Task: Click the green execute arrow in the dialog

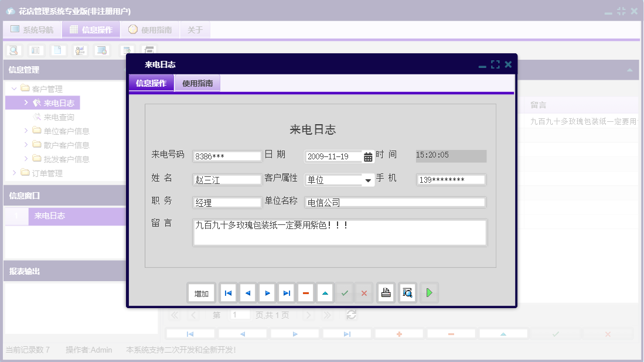Action: pyautogui.click(x=430, y=292)
